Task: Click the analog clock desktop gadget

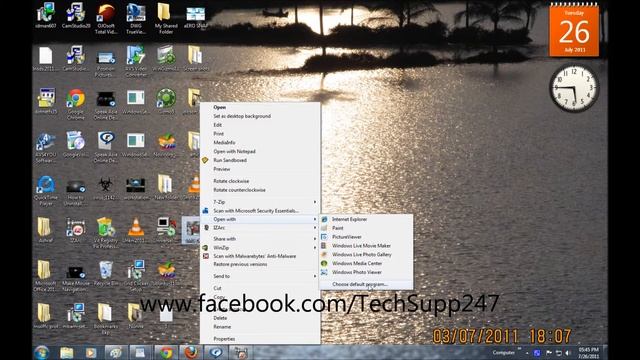Action: click(x=574, y=88)
